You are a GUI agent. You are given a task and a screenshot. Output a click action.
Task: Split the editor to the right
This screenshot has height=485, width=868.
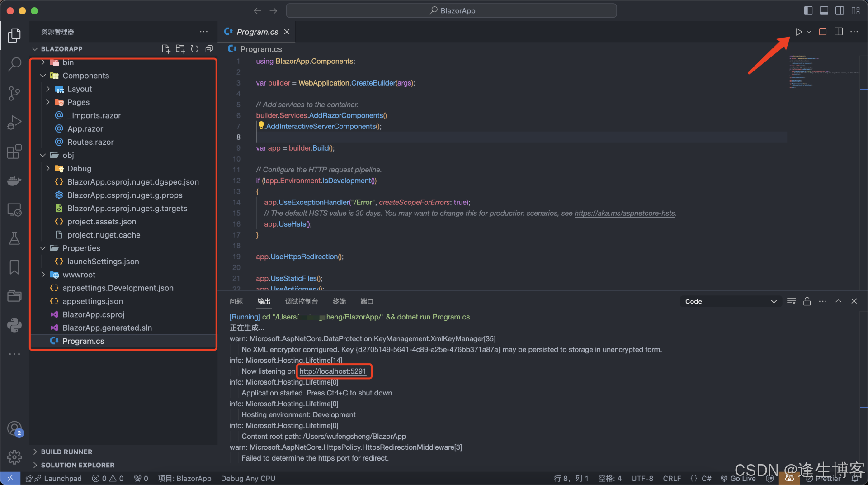(x=839, y=32)
